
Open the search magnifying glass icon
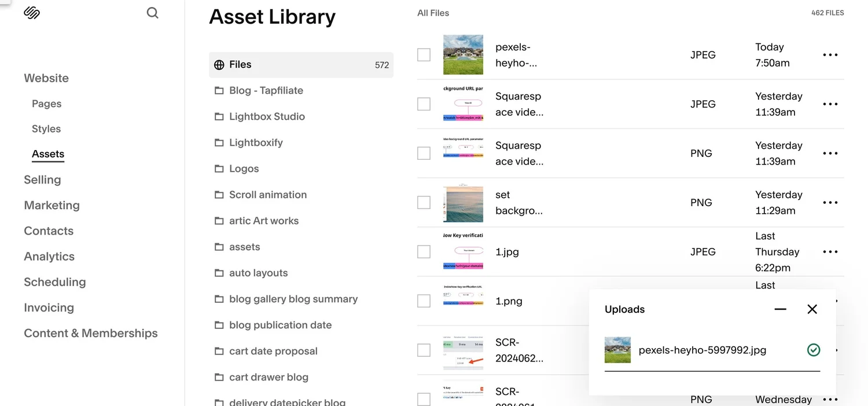tap(152, 12)
